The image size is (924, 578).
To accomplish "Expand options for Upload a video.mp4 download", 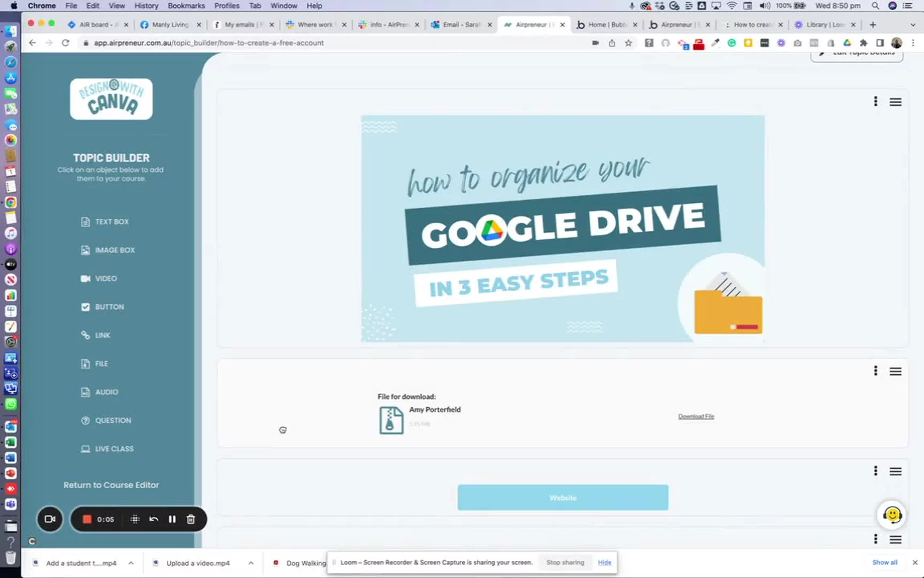I will [251, 563].
